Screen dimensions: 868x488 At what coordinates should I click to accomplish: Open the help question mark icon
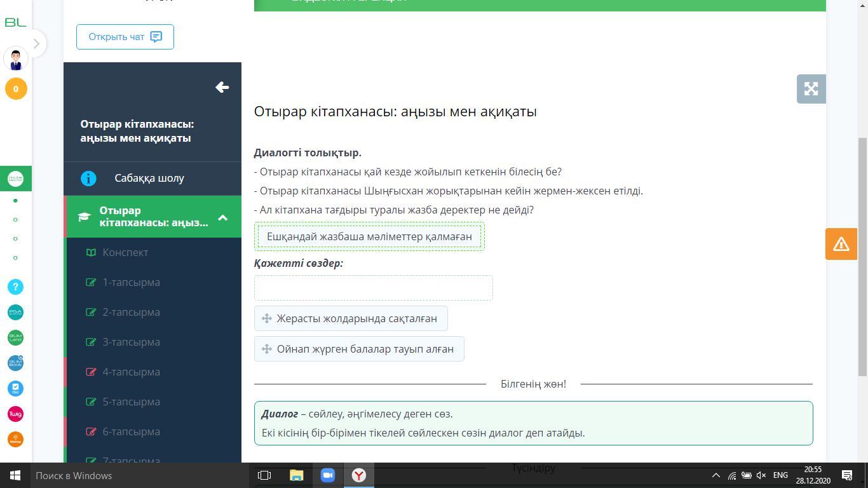(16, 287)
